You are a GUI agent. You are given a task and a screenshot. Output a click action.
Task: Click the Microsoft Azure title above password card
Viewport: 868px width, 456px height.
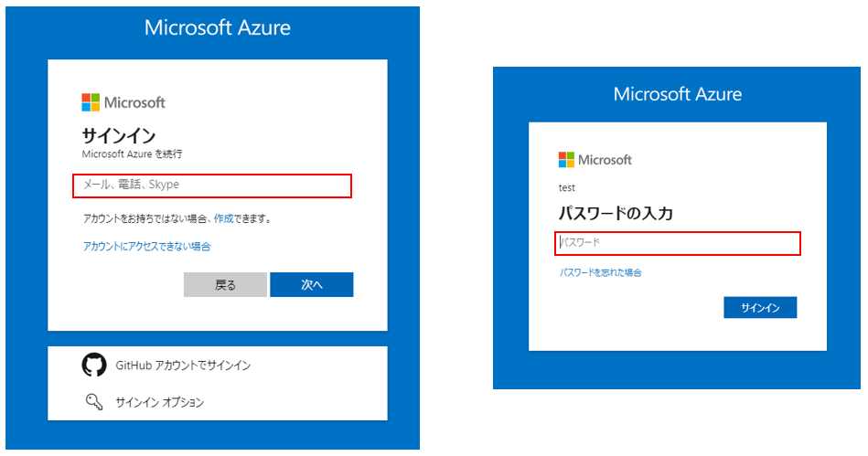[x=678, y=94]
